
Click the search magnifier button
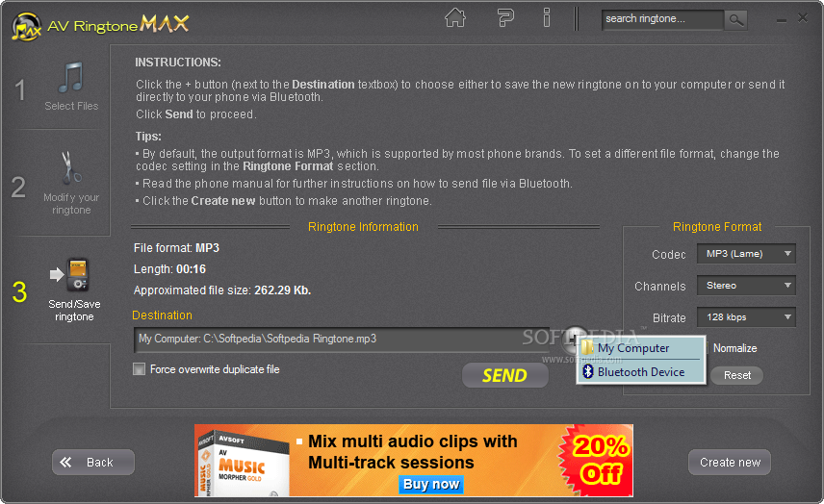point(735,20)
